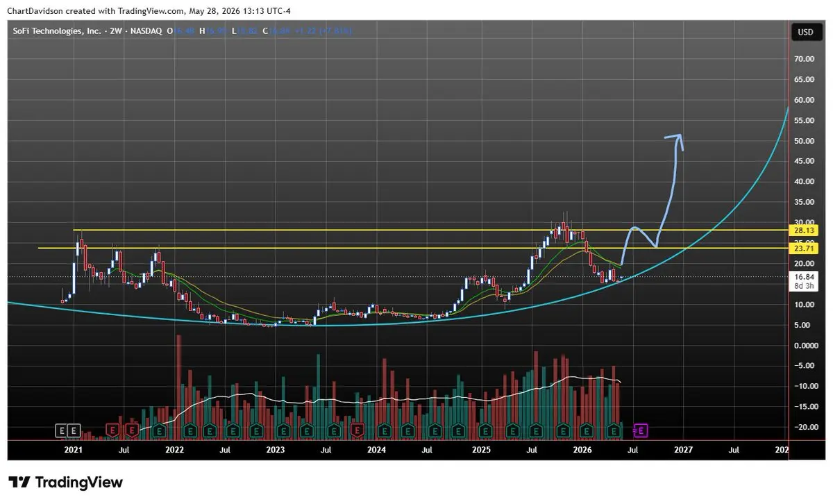The height and width of the screenshot is (504, 833).
Task: Click the 35.00 price axis label
Action: click(x=805, y=203)
